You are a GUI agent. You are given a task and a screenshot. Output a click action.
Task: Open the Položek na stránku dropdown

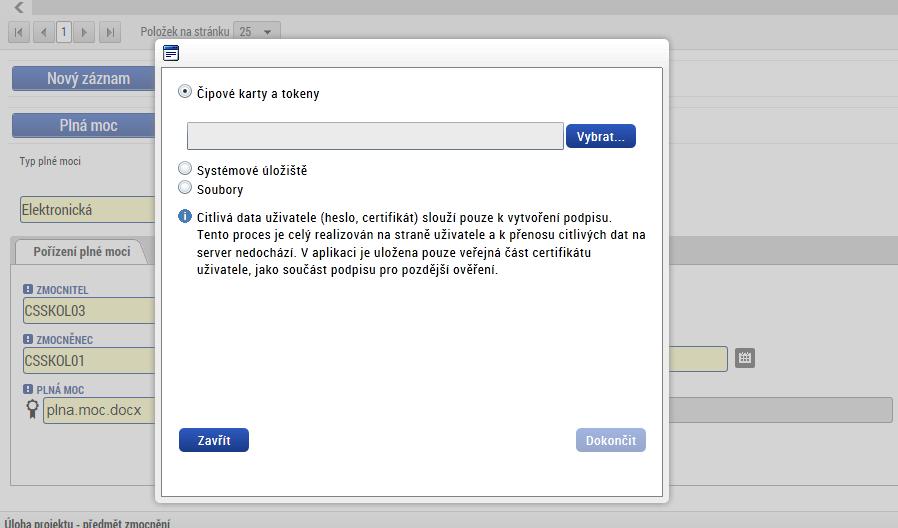point(257,32)
